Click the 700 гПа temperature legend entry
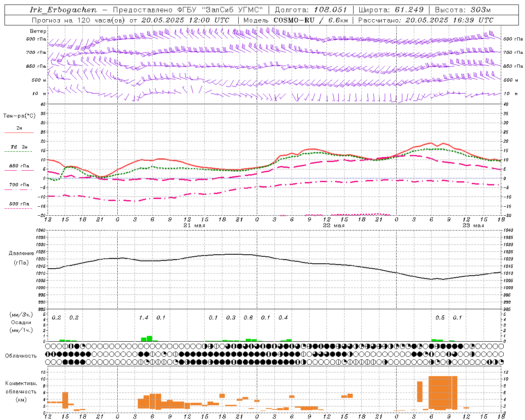The height and width of the screenshot is (420, 525). pos(19,185)
